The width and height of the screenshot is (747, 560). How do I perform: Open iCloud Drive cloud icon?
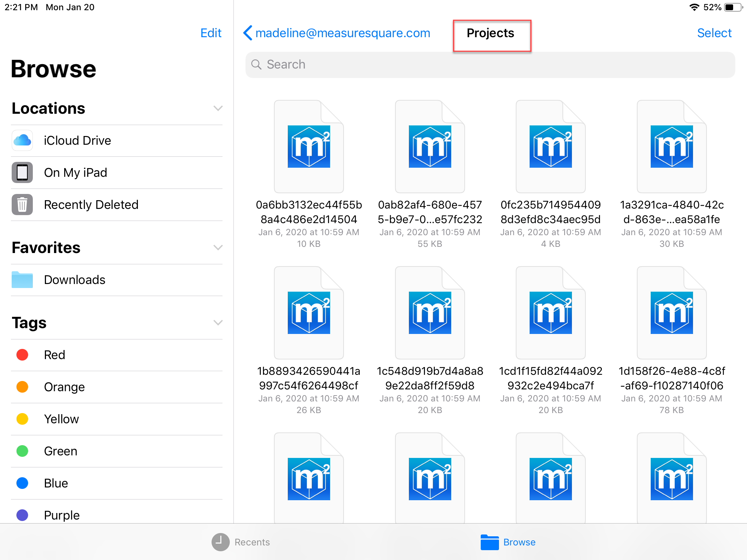click(22, 140)
